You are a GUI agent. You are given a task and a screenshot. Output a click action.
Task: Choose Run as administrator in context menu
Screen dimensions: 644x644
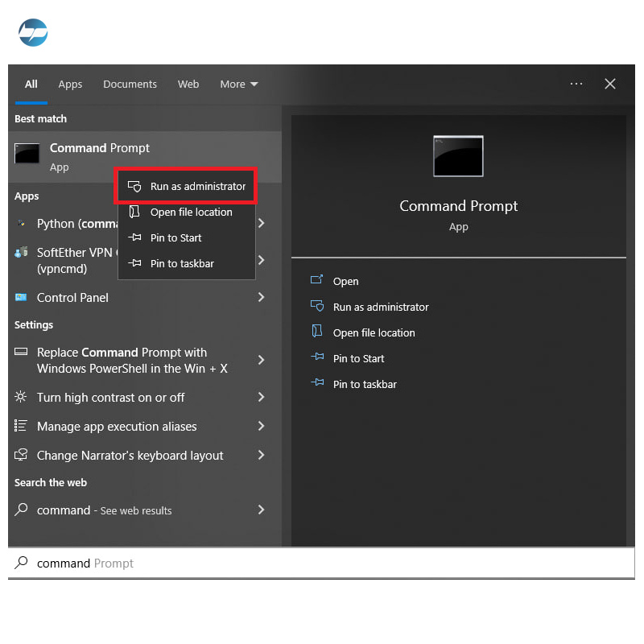coord(187,187)
